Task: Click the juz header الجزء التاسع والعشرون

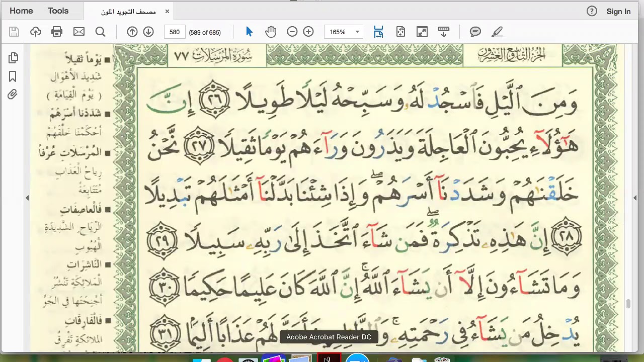Action: pos(512,55)
